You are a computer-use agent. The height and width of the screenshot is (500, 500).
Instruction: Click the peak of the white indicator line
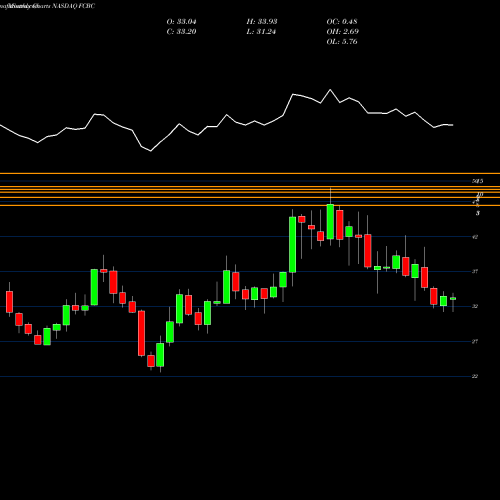tap(330, 90)
